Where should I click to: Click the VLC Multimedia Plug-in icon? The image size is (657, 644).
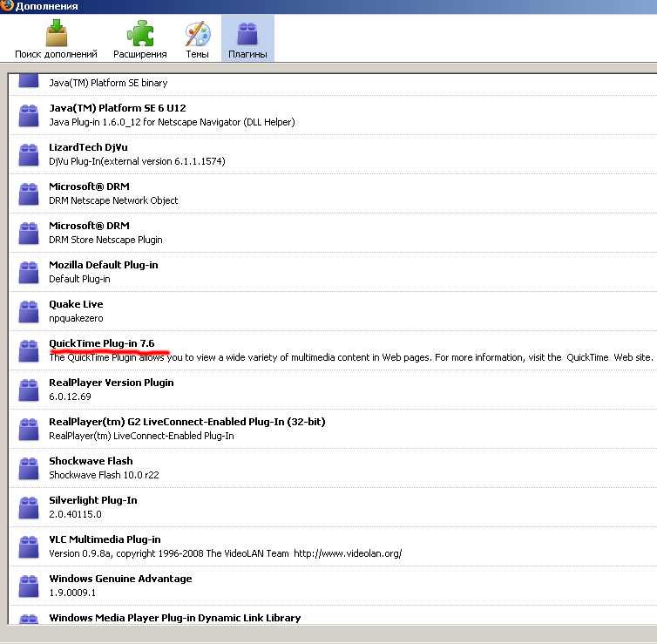click(29, 546)
